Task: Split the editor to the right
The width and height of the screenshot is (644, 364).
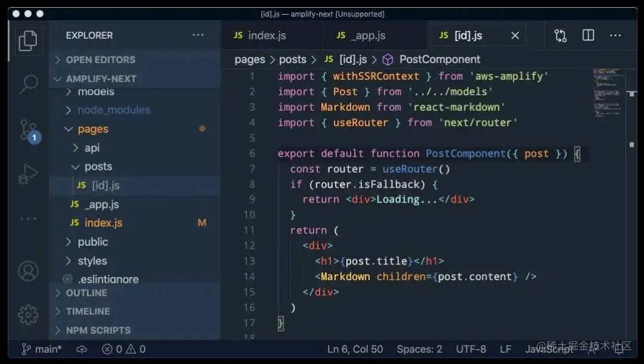Action: click(588, 35)
